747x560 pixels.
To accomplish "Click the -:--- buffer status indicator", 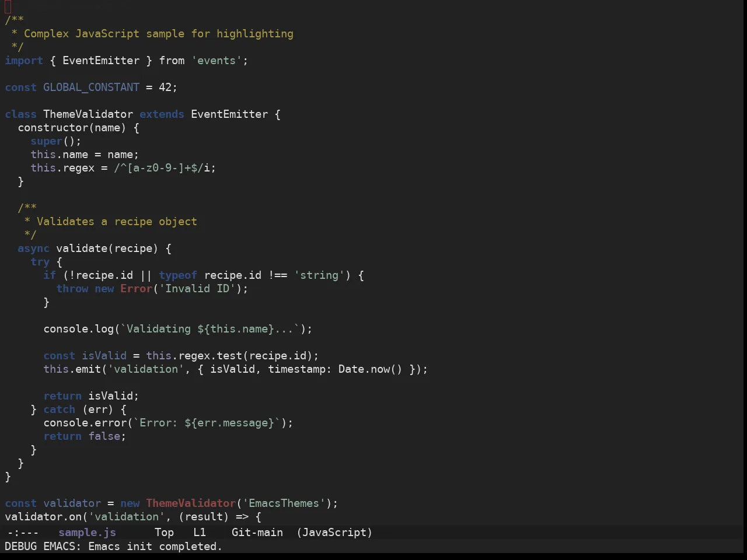I will (23, 532).
